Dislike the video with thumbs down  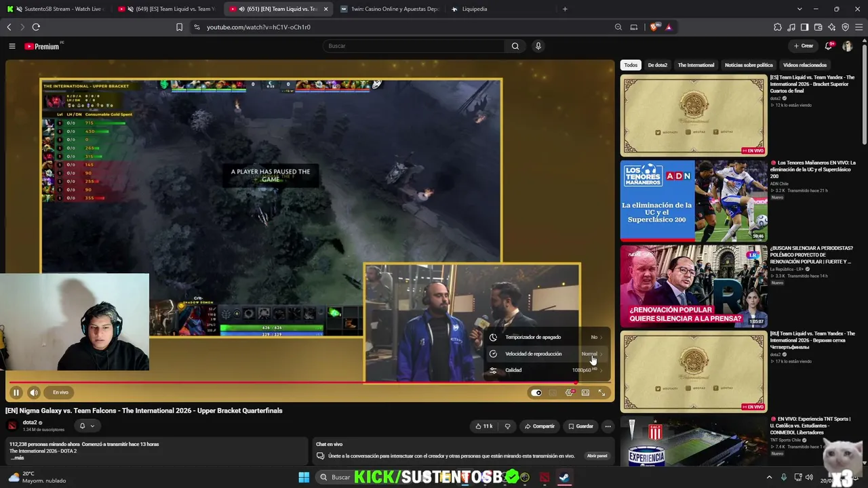[507, 426]
